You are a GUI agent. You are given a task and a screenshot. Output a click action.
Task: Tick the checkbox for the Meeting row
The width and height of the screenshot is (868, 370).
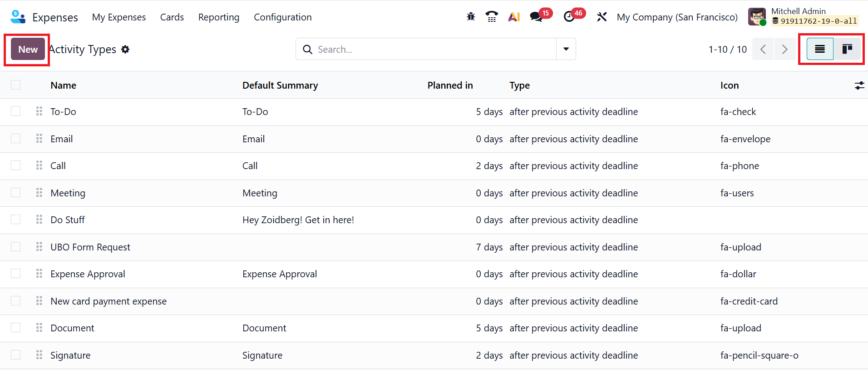pos(16,193)
